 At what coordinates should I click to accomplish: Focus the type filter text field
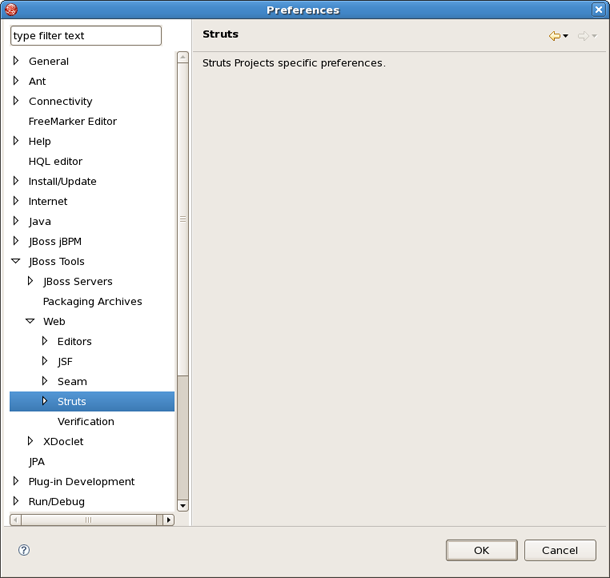tap(86, 36)
